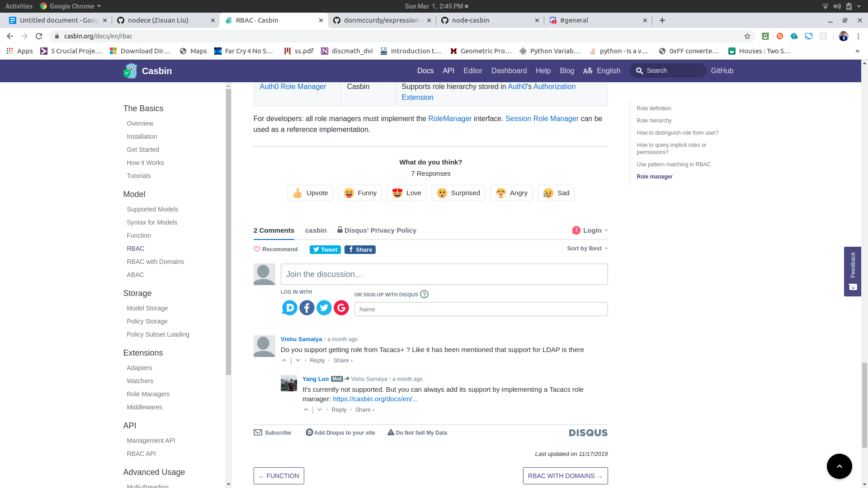Click the Name input field
868x488 pixels.
[x=481, y=309]
